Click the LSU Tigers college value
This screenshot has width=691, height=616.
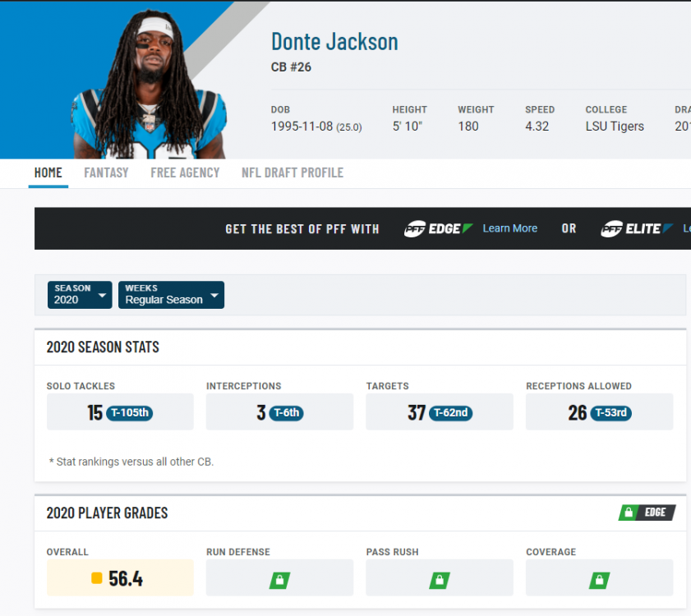pyautogui.click(x=615, y=126)
